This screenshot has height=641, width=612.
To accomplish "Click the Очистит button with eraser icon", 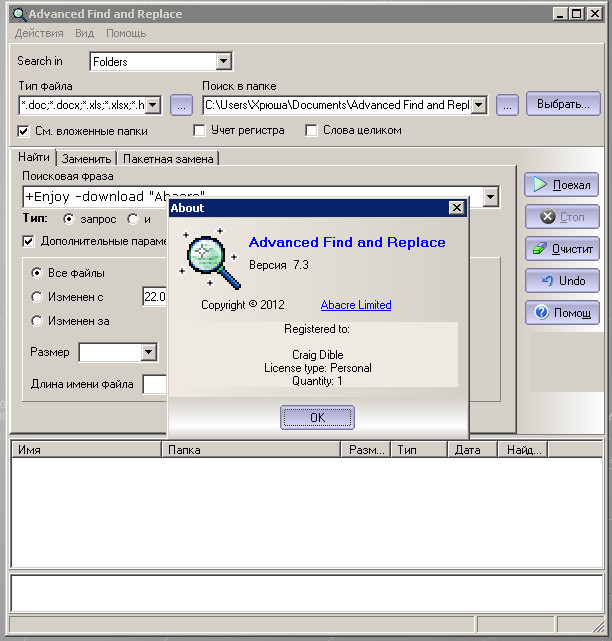I will [562, 249].
